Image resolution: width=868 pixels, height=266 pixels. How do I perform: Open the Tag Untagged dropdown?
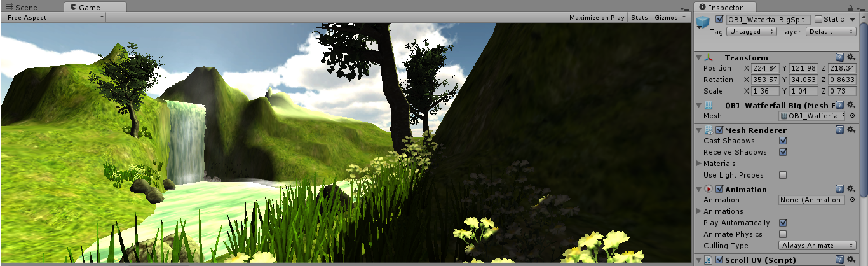(752, 31)
